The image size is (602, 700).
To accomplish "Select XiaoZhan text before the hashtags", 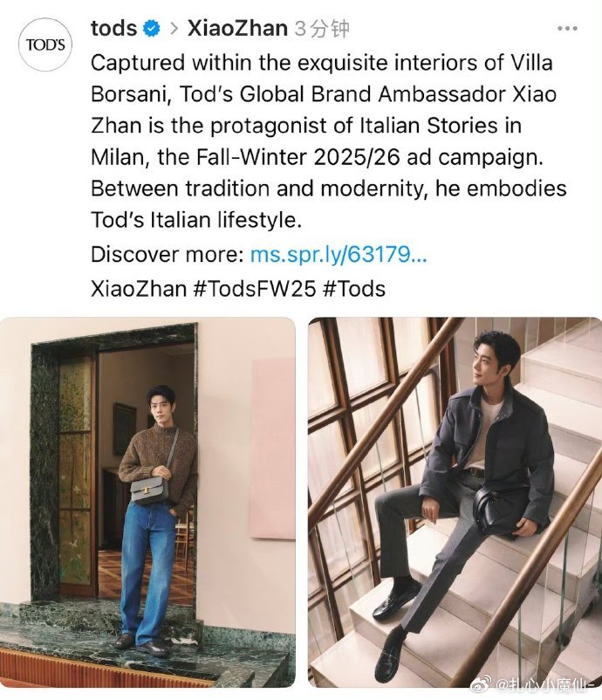I will (139, 288).
